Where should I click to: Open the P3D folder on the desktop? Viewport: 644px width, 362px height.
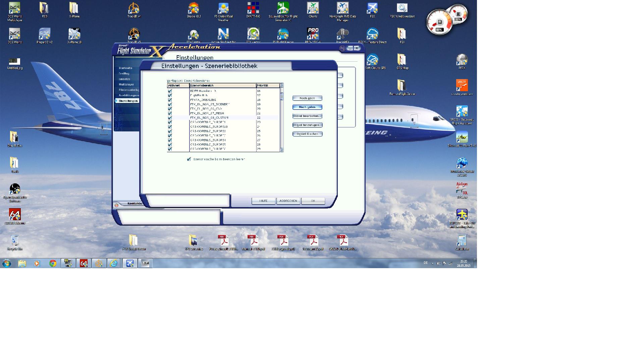point(44,10)
